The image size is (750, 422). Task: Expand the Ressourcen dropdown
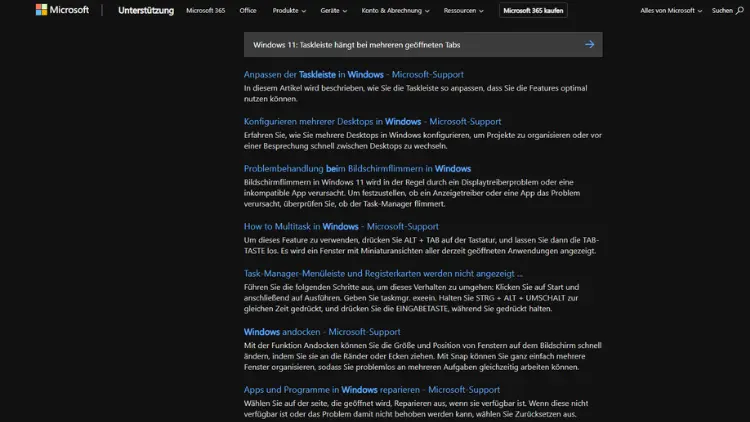pyautogui.click(x=463, y=11)
